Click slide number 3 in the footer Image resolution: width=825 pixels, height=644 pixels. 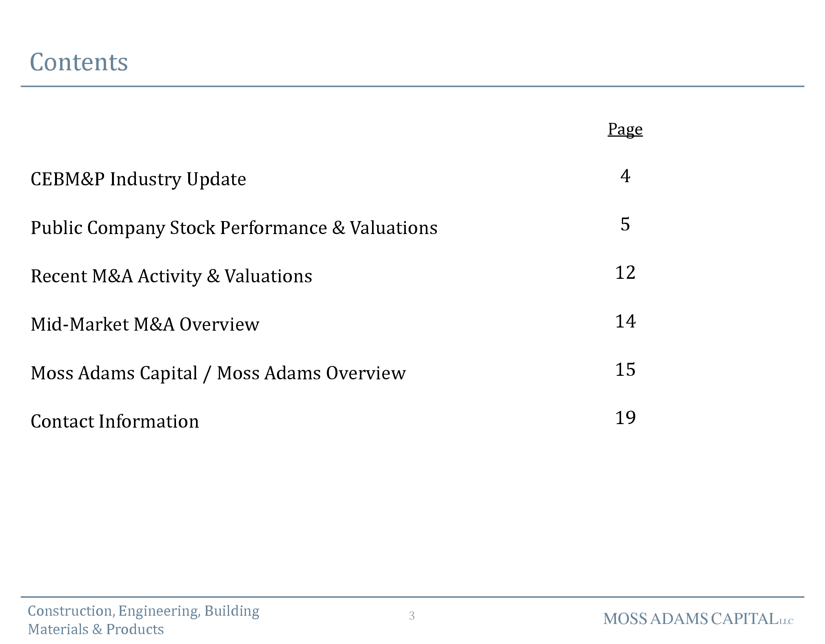click(x=412, y=616)
